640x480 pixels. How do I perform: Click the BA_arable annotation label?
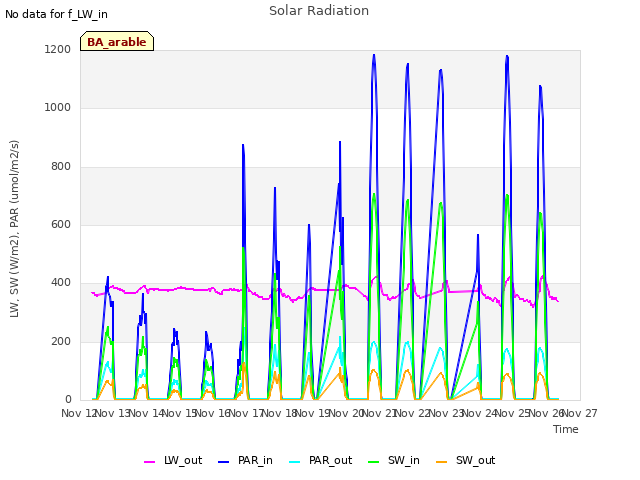pos(117,42)
